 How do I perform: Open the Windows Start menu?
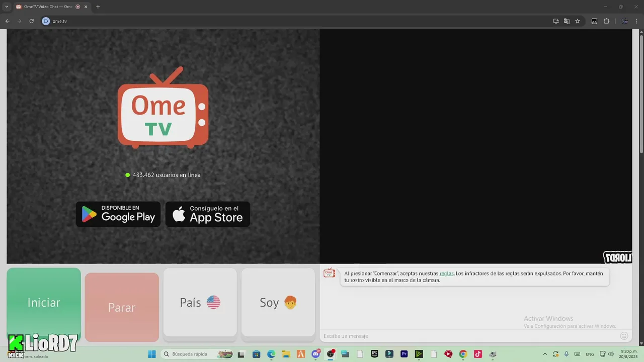coord(151,354)
